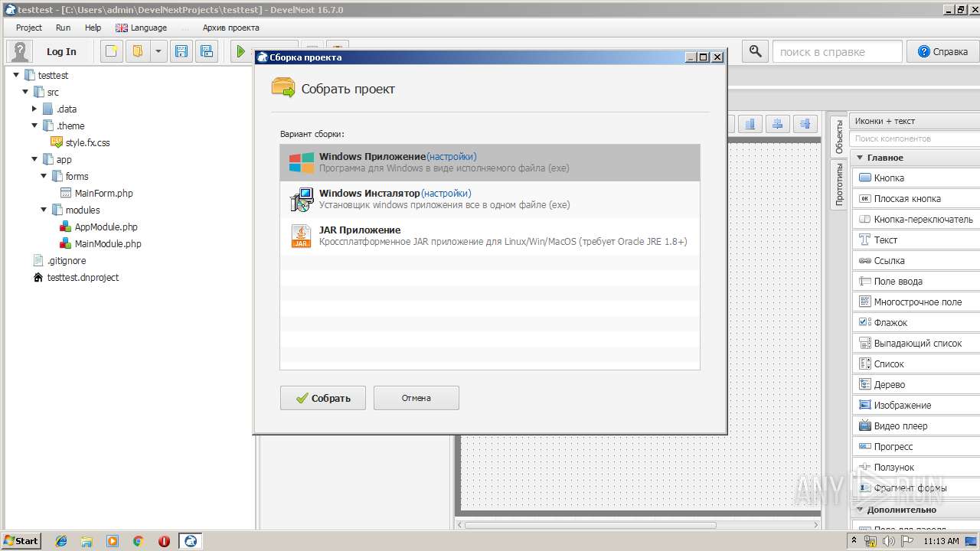Focus the Поиск компонентов search field
Screen dimensions: 980x551
click(x=915, y=139)
